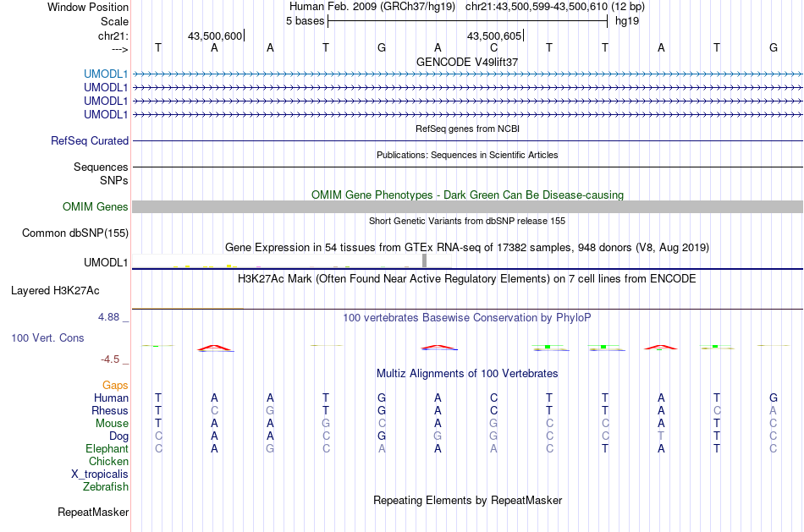Open Short Genetic Variants from dbSNP release 155 title

[x=467, y=221]
